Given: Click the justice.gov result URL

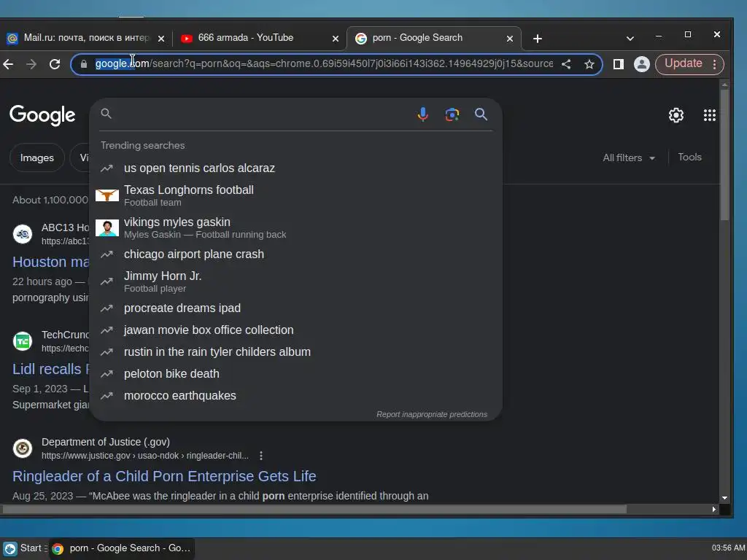Looking at the screenshot, I should [x=145, y=456].
